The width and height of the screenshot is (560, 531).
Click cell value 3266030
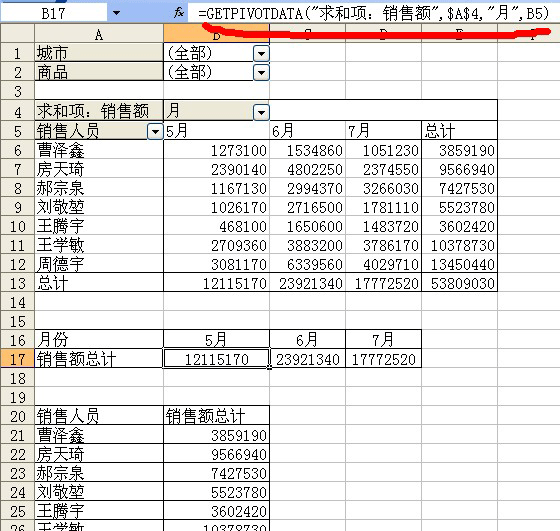click(391, 189)
